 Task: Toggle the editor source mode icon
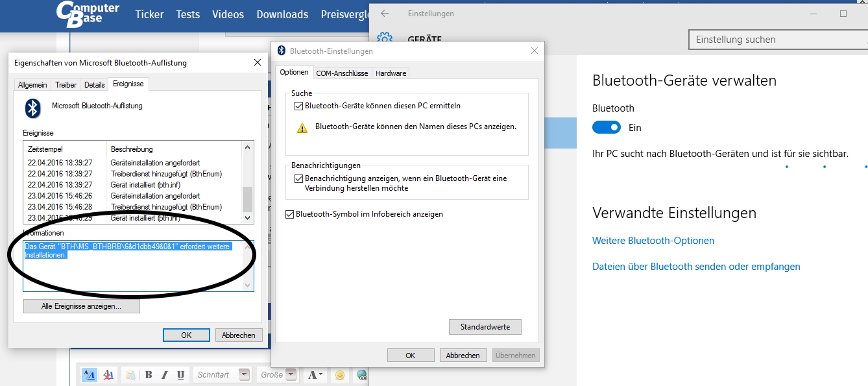[90, 374]
